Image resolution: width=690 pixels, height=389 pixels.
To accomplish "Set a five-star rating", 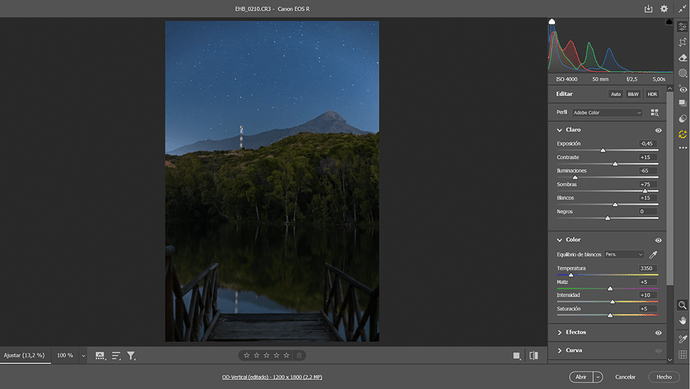I will [x=286, y=356].
